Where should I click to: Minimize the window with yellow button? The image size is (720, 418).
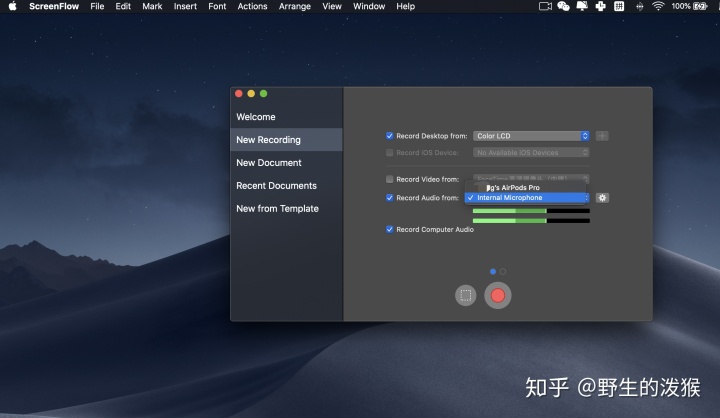(x=251, y=94)
